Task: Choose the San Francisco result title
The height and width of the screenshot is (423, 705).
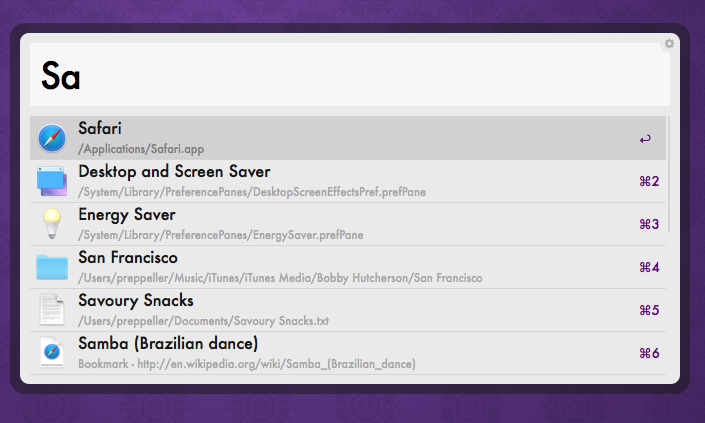Action: coord(128,258)
